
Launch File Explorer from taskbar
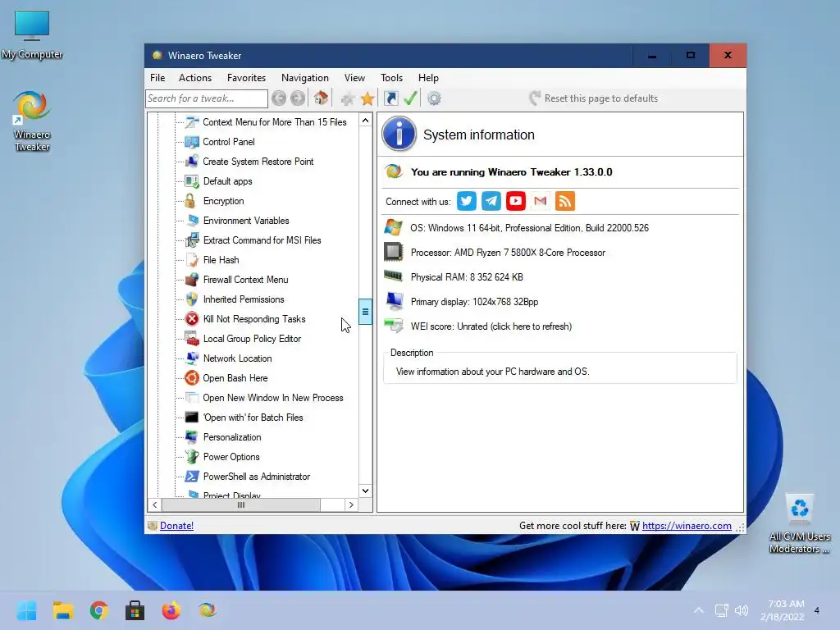(62, 610)
